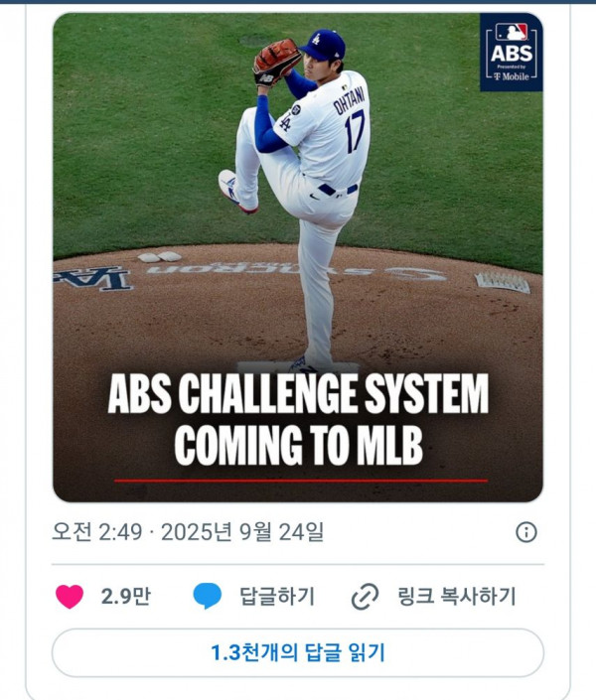Click the 2025년 9월 24일 date text
The image size is (596, 700).
point(242,532)
